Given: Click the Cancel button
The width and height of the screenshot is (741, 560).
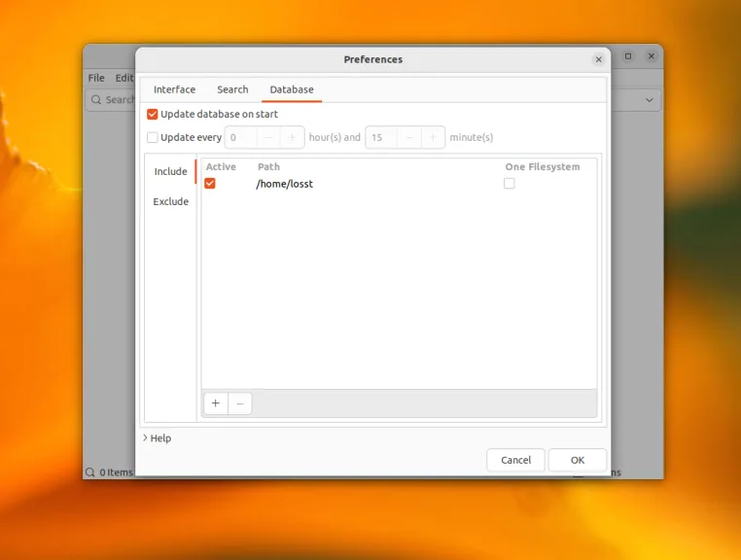Looking at the screenshot, I should (x=515, y=460).
